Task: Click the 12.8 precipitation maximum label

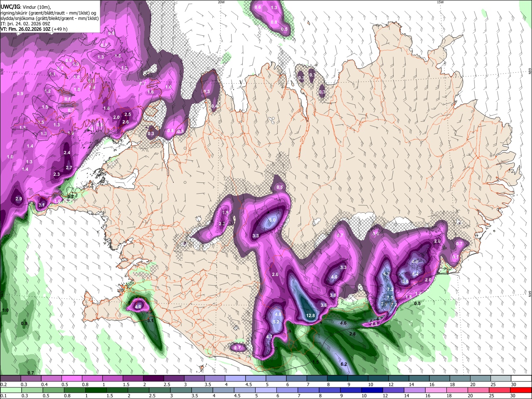Action: [310, 316]
